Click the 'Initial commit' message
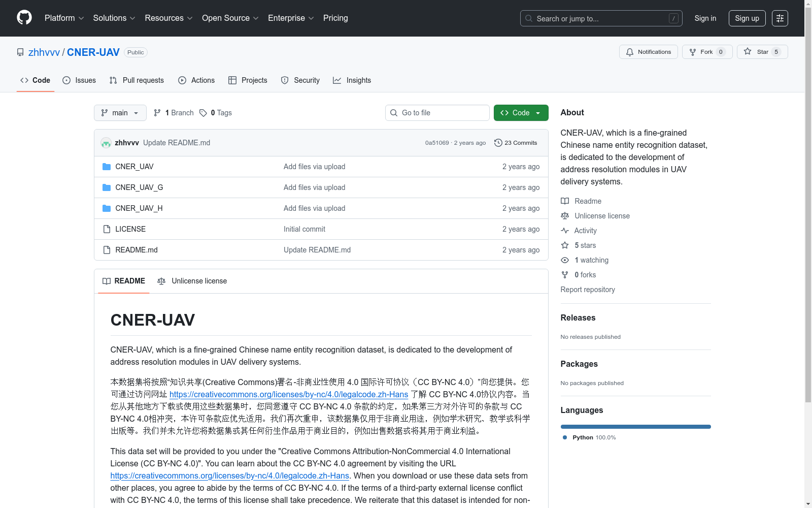This screenshot has width=812, height=508. point(304,229)
